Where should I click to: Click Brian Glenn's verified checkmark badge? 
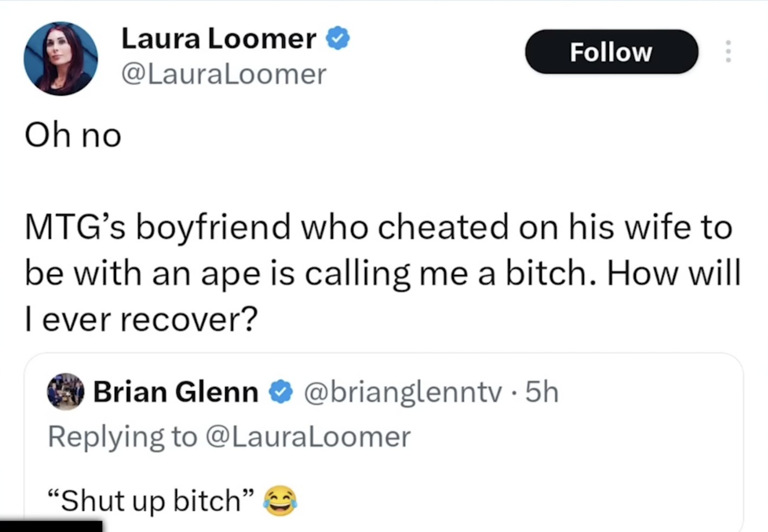click(x=281, y=392)
